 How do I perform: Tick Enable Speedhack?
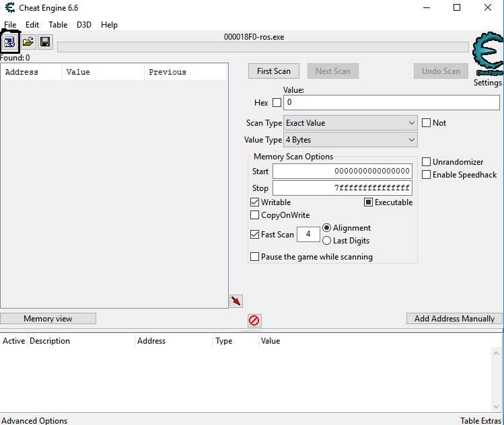(426, 174)
